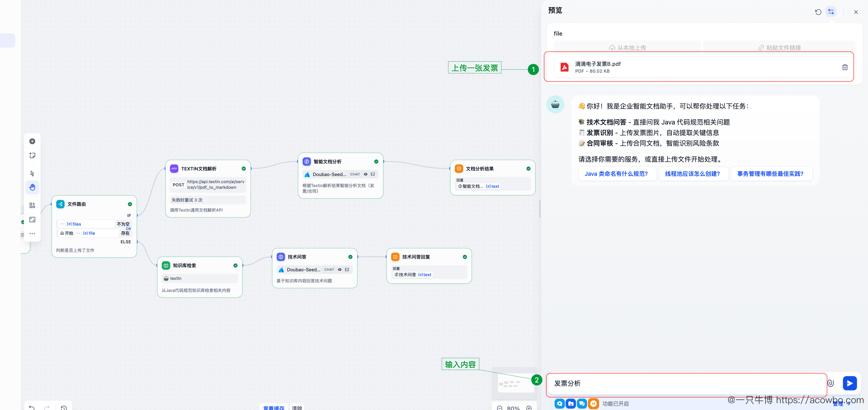868x410 pixels.
Task: Toggle vision eye on 技术问答 model
Action: coord(340,270)
